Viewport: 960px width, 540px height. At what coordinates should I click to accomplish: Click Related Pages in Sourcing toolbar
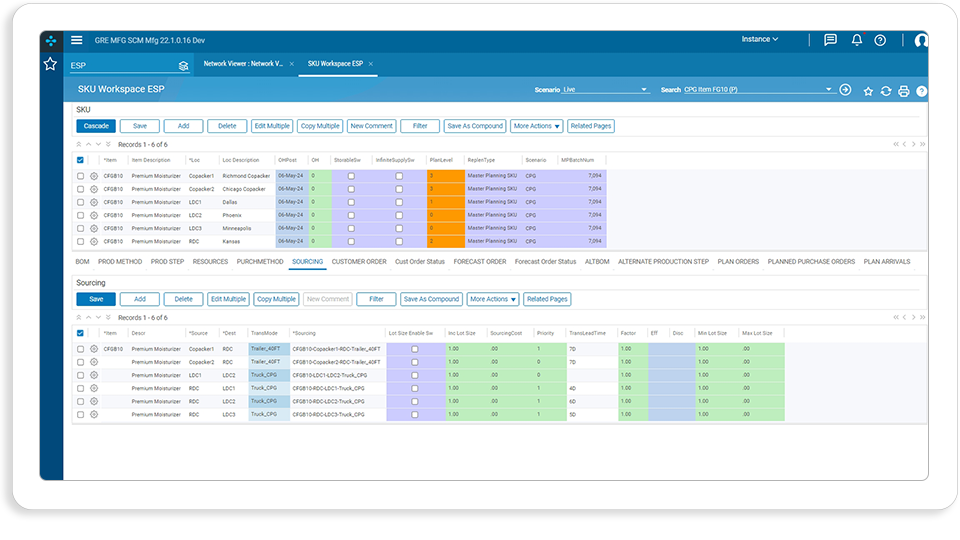point(547,299)
